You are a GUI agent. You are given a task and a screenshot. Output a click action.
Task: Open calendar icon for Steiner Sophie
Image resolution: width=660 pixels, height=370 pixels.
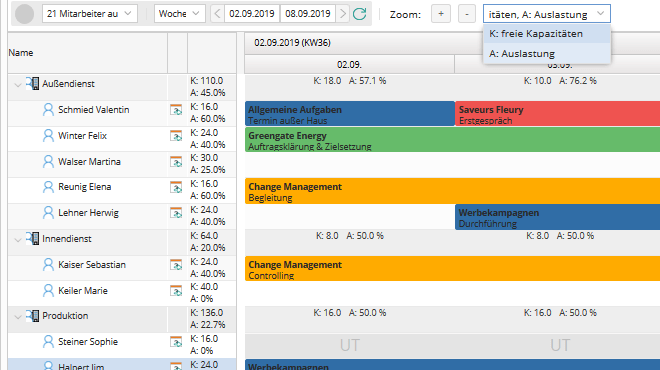click(x=176, y=342)
